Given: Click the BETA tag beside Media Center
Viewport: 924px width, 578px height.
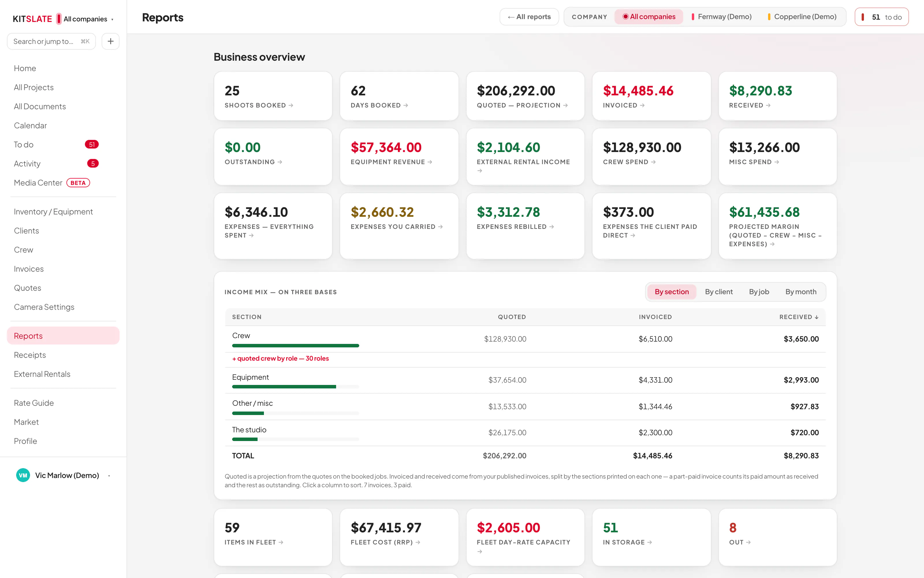Looking at the screenshot, I should tap(78, 183).
